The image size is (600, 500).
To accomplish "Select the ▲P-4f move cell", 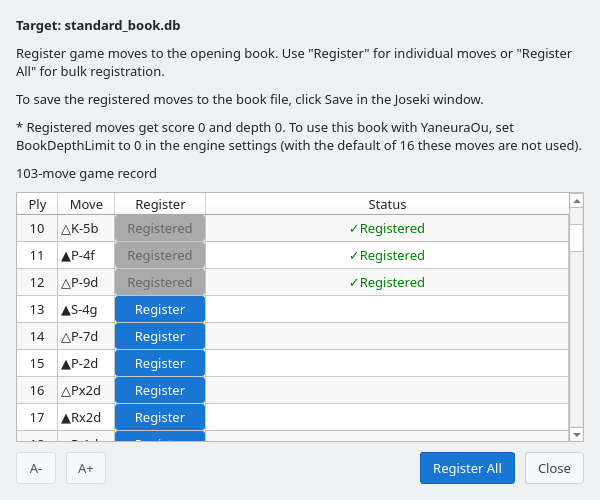I will (x=86, y=255).
